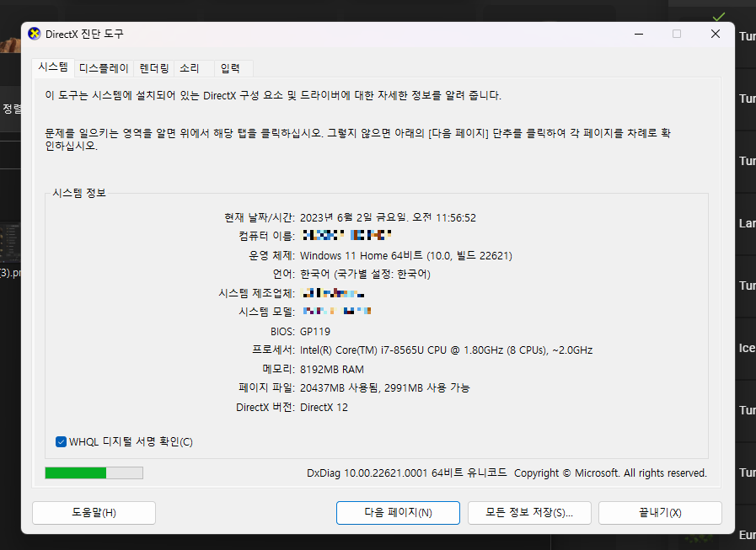Viewport: 756px width, 550px height.
Task: Click the page file value 20437MB 사용됨
Action: coord(340,387)
